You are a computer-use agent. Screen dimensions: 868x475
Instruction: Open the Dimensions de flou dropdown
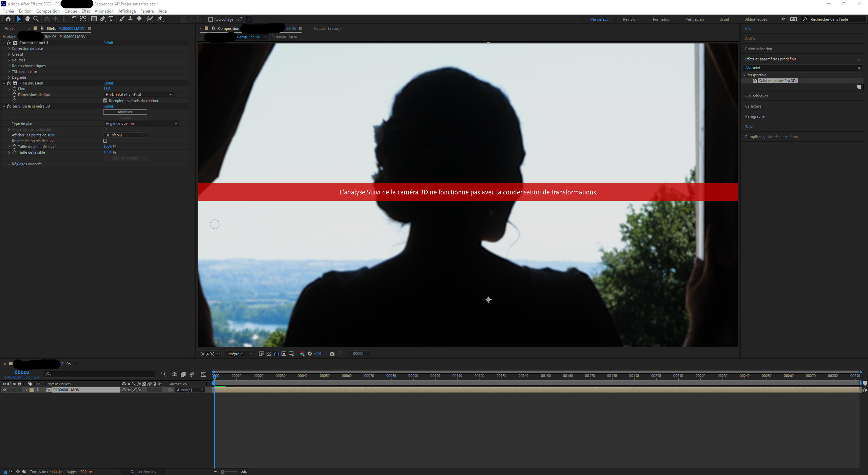[138, 95]
